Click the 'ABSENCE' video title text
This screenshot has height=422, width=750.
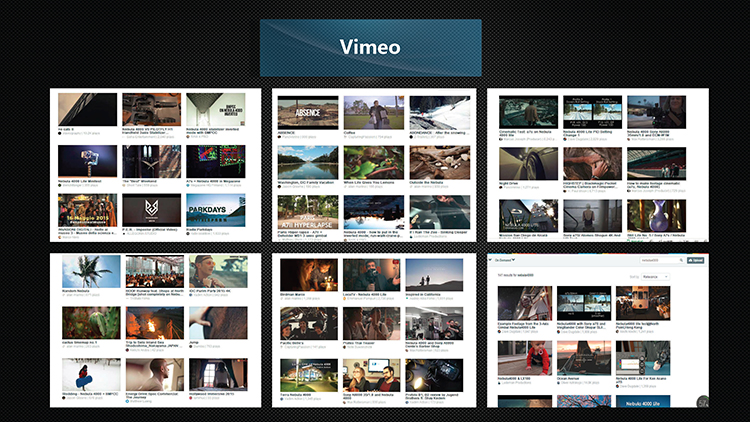[286, 133]
